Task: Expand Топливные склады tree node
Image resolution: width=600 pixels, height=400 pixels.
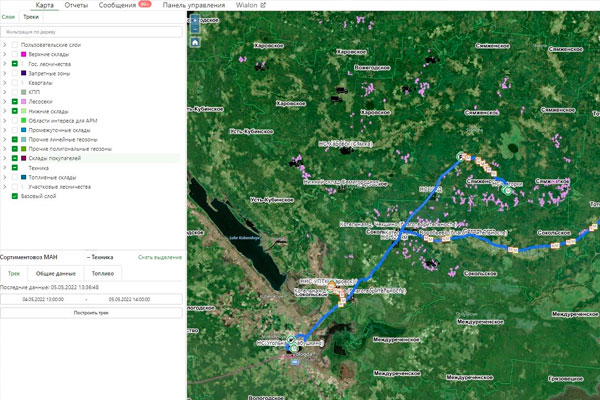Action: pyautogui.click(x=5, y=177)
